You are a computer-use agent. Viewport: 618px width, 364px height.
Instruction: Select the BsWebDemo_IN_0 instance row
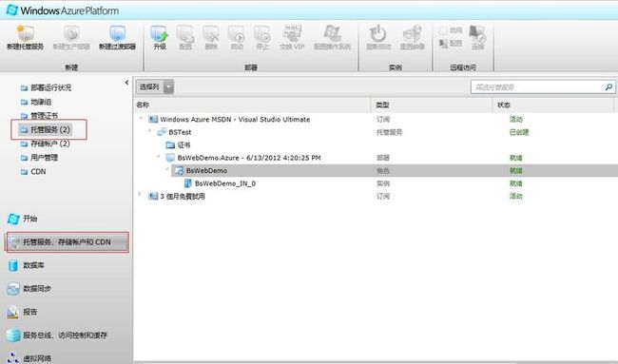tap(376, 183)
